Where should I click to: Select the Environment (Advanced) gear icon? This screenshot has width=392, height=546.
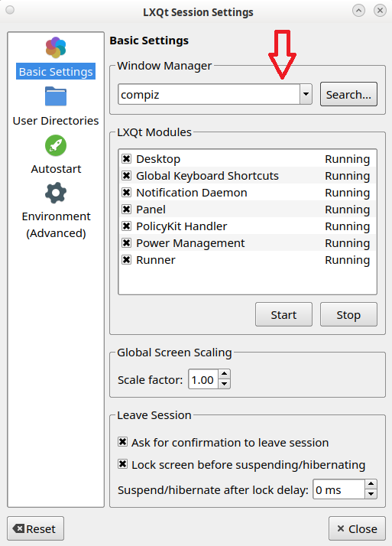56,193
